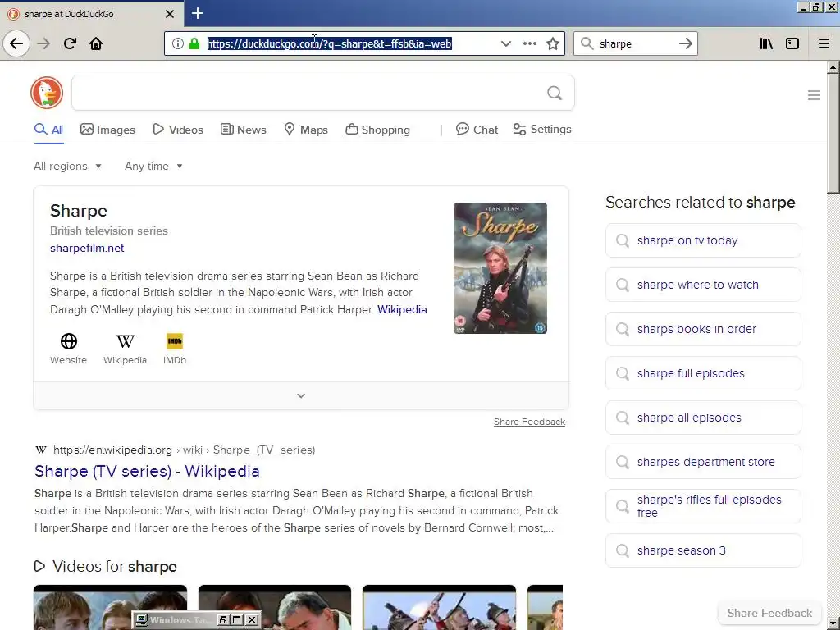
Task: Switch to the News tab
Action: pos(243,130)
